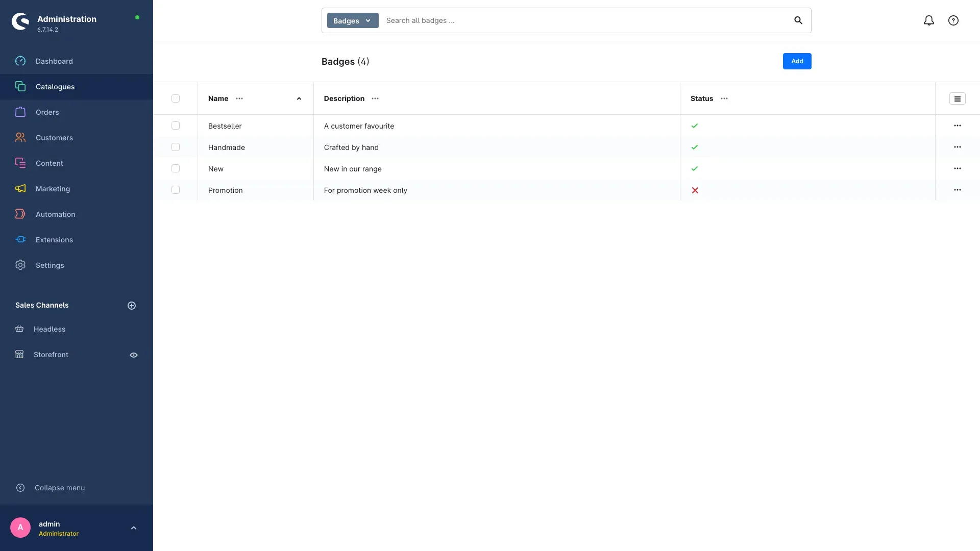The image size is (980, 551).
Task: Add a new sales channel plus icon
Action: coord(132,306)
